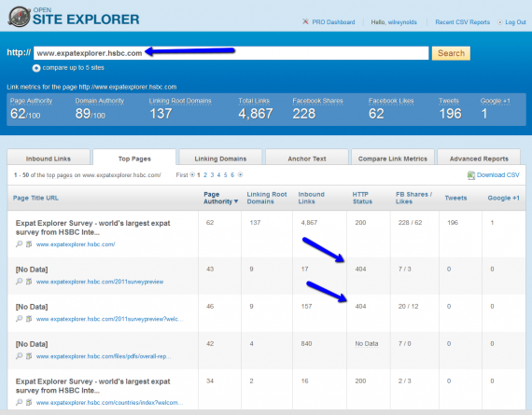Screen dimensions: 532x415
Task: Switch to Linking Domains tab
Action: (220, 158)
